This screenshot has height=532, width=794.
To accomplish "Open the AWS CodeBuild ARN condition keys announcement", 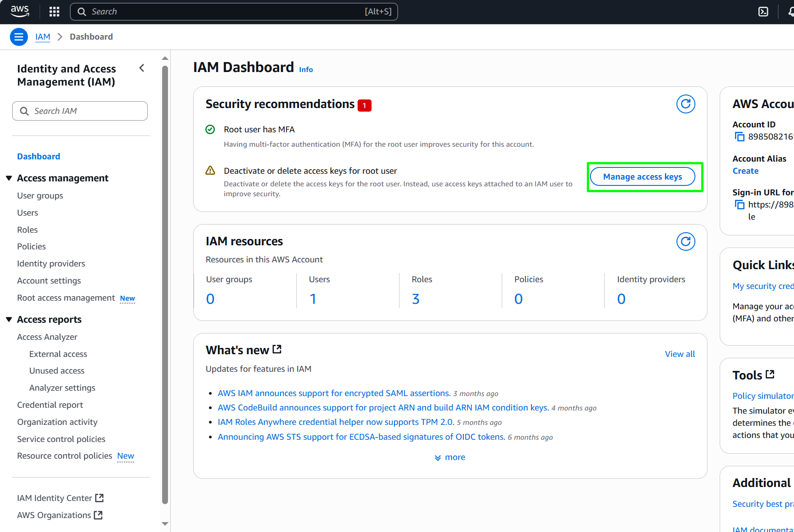I will coord(383,408).
